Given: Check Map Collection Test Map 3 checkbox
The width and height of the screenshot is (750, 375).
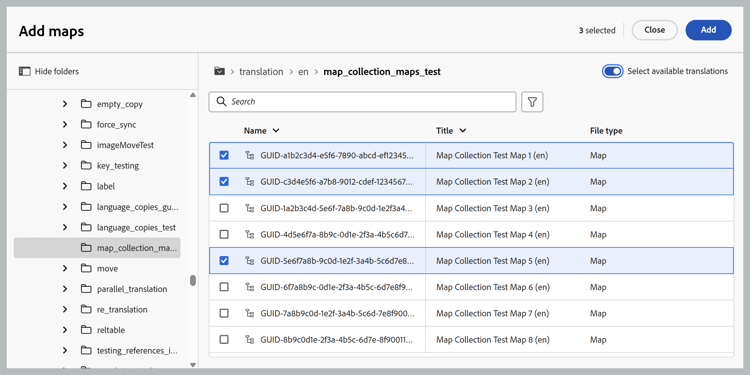Looking at the screenshot, I should click(224, 208).
